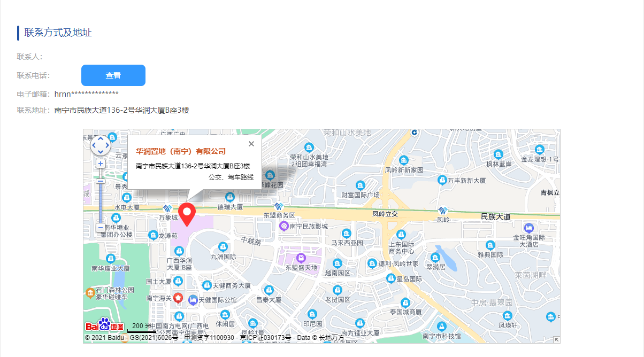The image size is (644, 357).
Task: Click the 联系方式及地址 section heading
Action: point(58,33)
